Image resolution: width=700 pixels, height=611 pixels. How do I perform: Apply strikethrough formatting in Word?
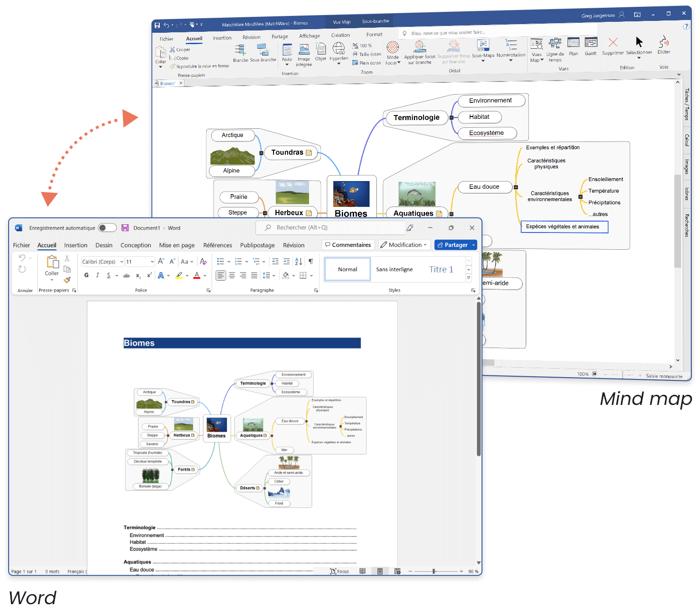127,276
